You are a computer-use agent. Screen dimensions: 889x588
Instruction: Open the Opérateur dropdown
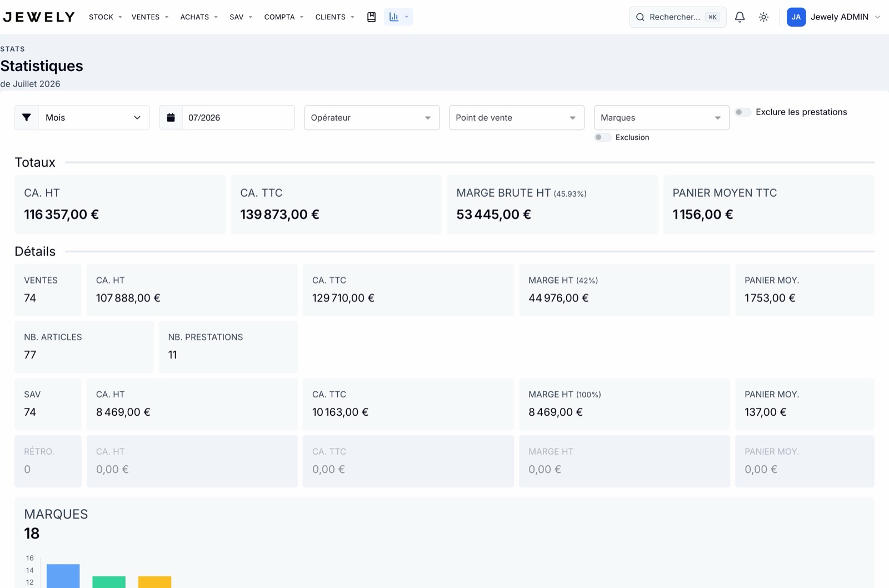click(372, 117)
